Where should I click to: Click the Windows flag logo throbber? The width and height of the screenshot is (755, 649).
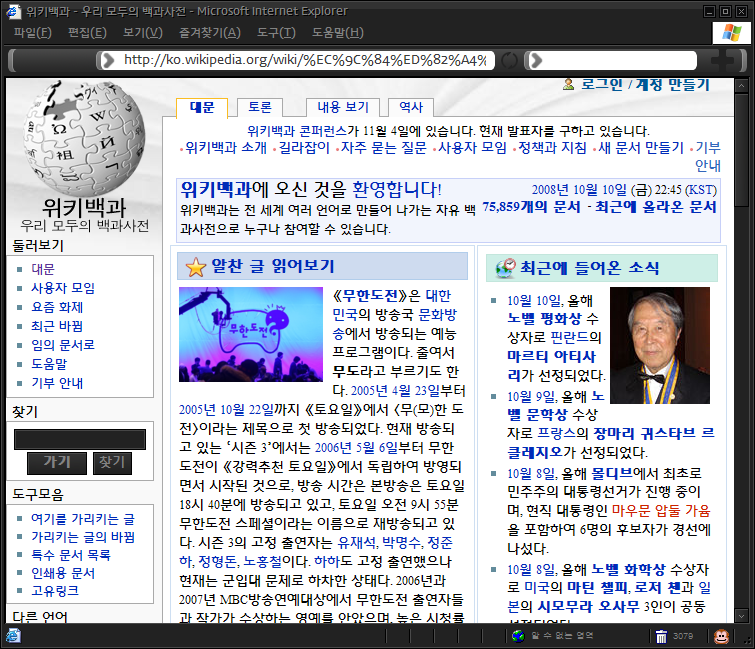(x=731, y=33)
